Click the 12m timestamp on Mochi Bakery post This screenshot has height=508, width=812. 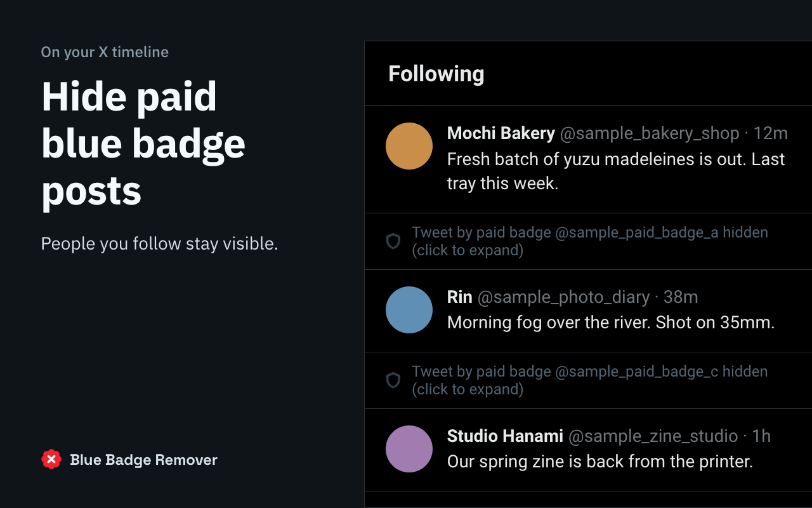(x=770, y=133)
